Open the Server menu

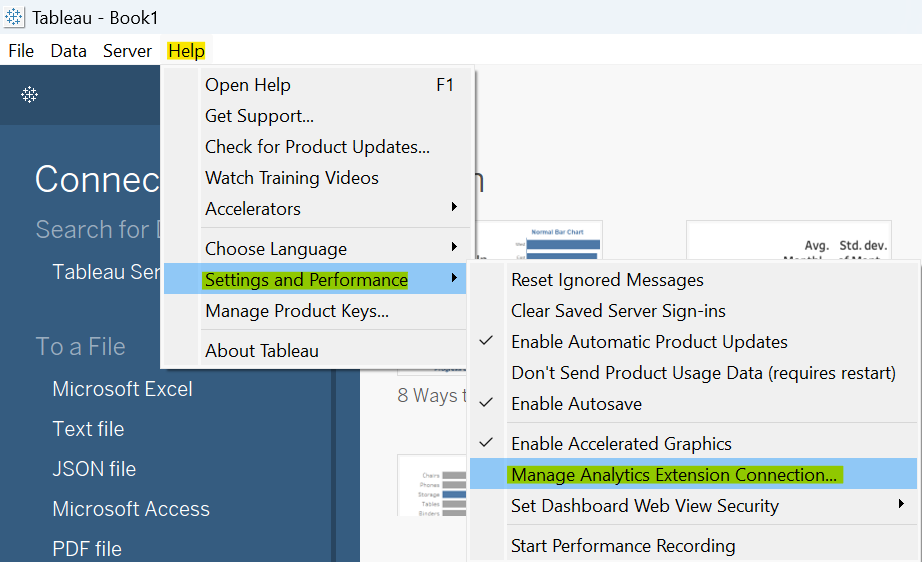click(127, 51)
